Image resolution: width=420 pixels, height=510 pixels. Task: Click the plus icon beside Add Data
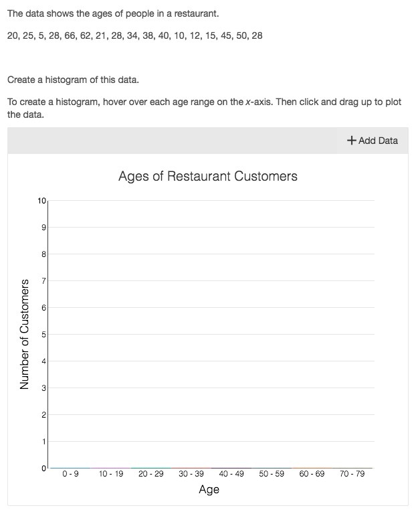351,141
